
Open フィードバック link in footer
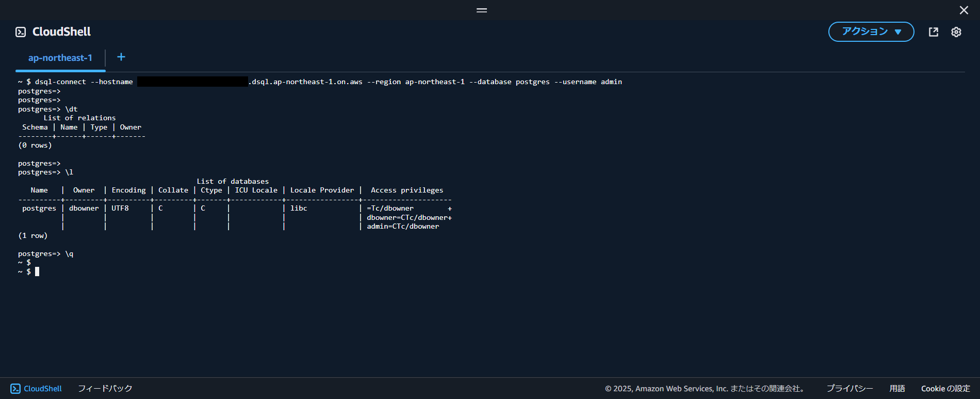coord(105,389)
